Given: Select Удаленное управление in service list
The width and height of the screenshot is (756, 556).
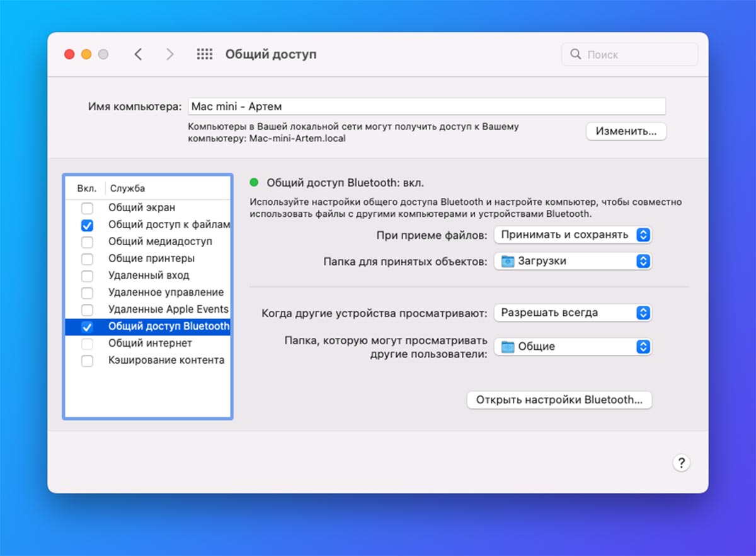Looking at the screenshot, I should pos(166,292).
